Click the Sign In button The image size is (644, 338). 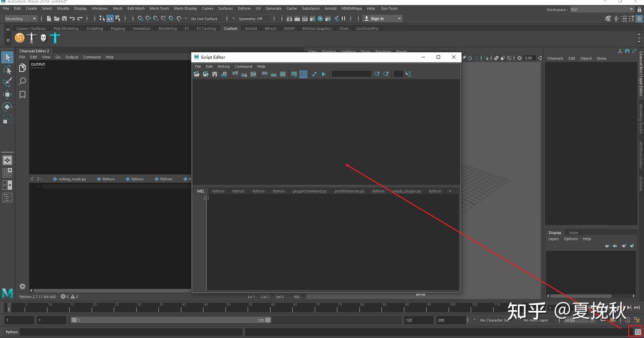[x=378, y=18]
